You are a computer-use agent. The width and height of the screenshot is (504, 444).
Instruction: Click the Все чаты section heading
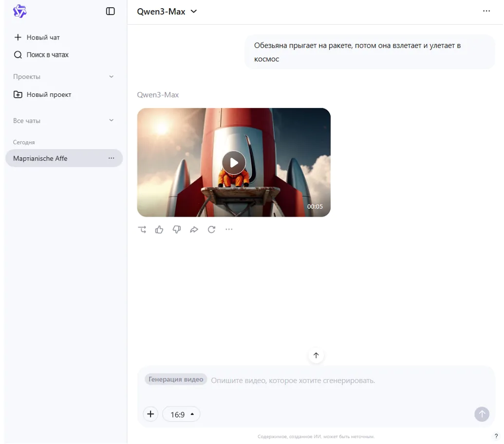click(x=27, y=121)
